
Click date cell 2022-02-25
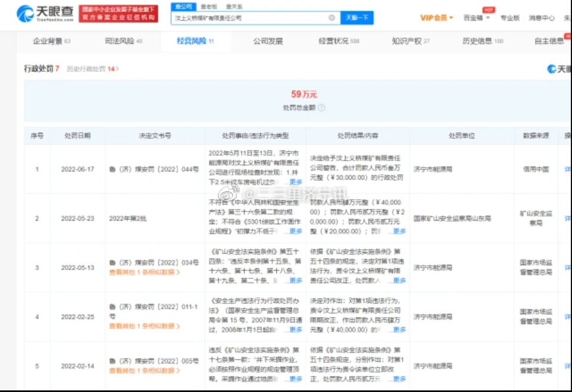click(x=77, y=317)
